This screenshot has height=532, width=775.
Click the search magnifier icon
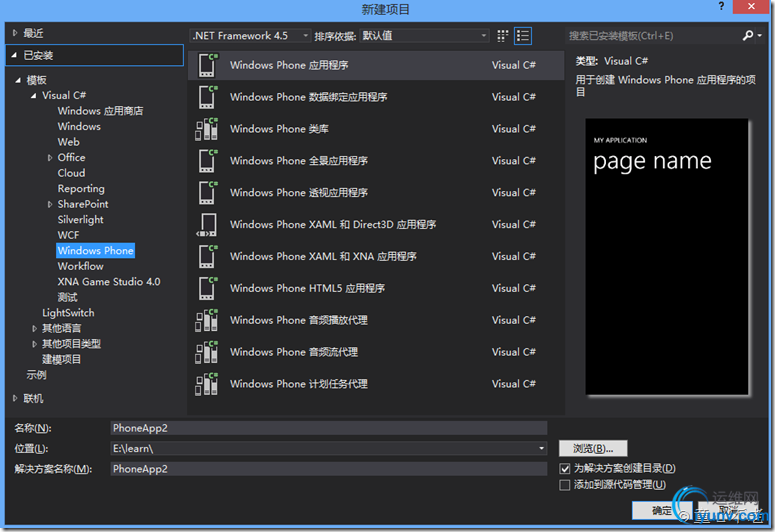748,36
